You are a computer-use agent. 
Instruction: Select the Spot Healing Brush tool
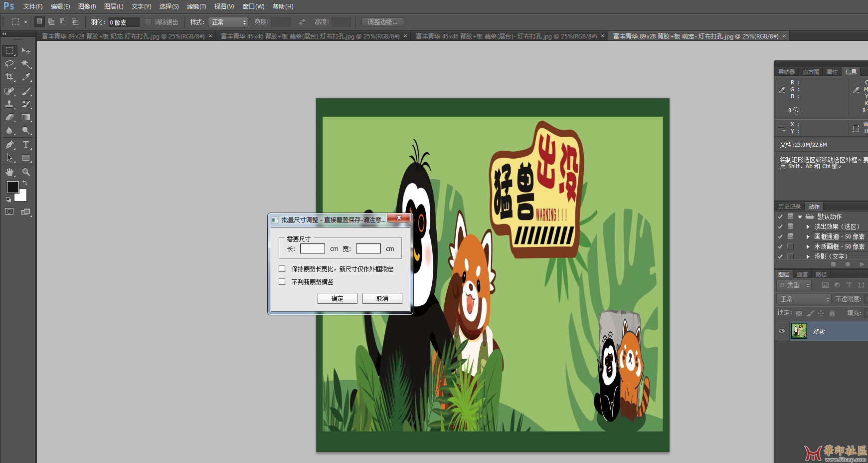9,91
